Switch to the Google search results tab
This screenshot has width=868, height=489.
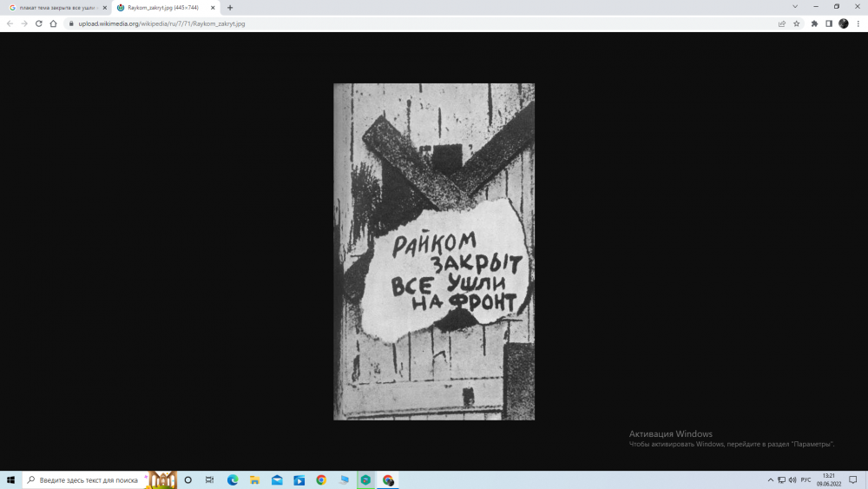click(56, 8)
